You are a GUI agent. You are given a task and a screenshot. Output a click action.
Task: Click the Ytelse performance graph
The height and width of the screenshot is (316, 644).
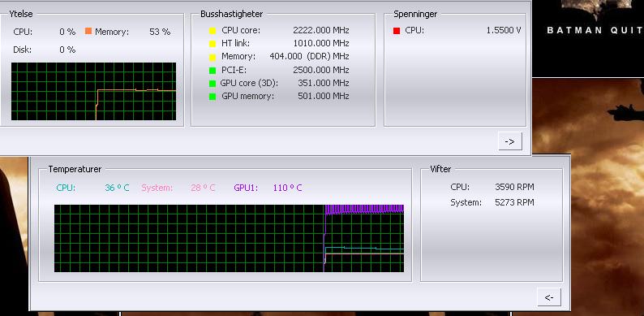point(93,91)
